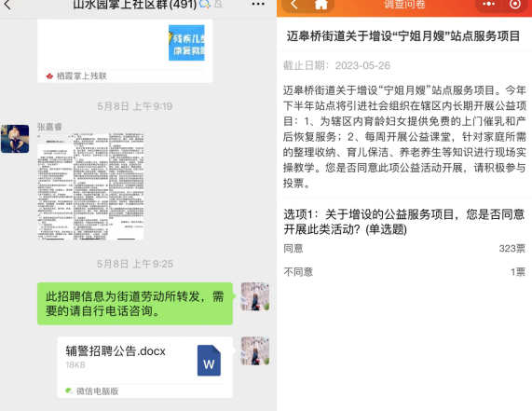
Task: Go back in the survey mini program
Action: (294, 5)
